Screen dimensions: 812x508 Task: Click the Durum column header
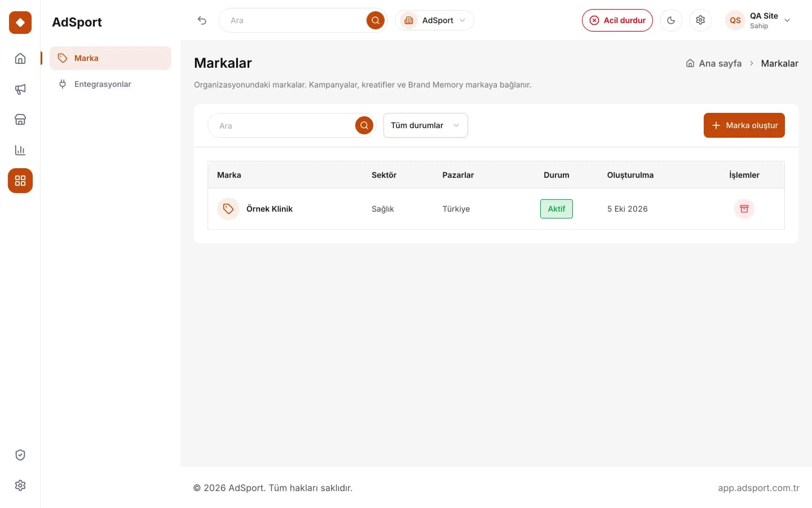click(x=557, y=175)
